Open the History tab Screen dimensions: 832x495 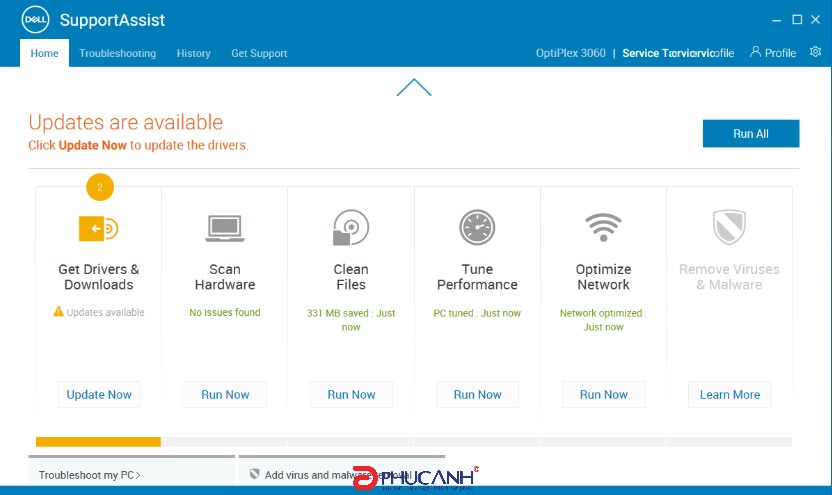(194, 53)
